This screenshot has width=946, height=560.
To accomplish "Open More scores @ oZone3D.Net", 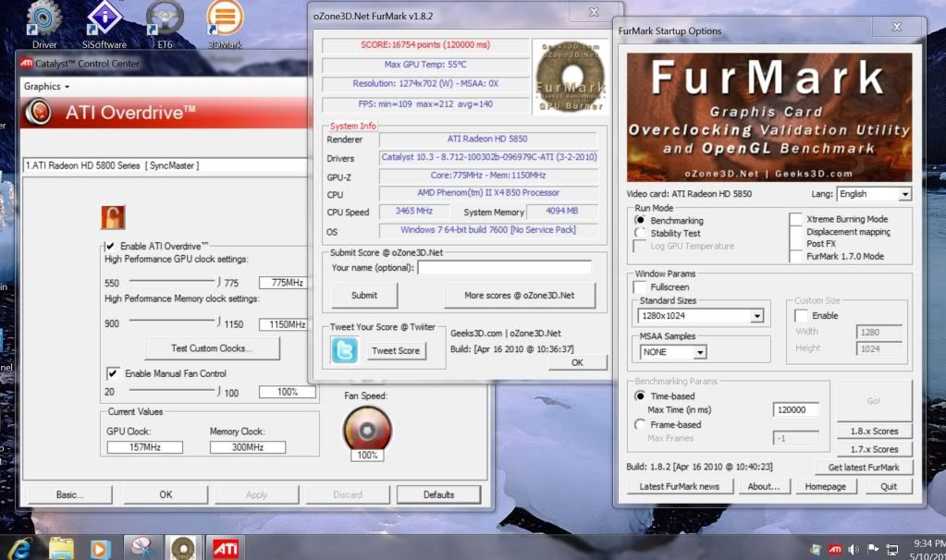I will point(520,296).
